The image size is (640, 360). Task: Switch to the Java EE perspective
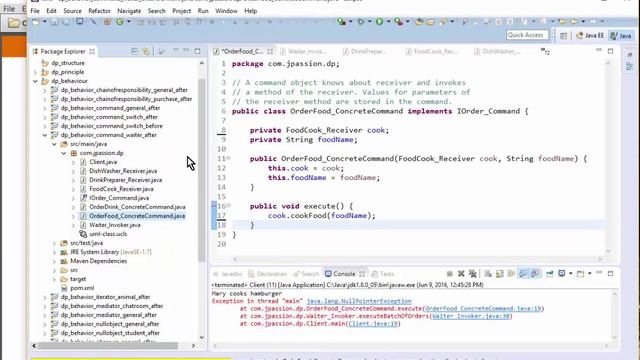click(x=590, y=36)
